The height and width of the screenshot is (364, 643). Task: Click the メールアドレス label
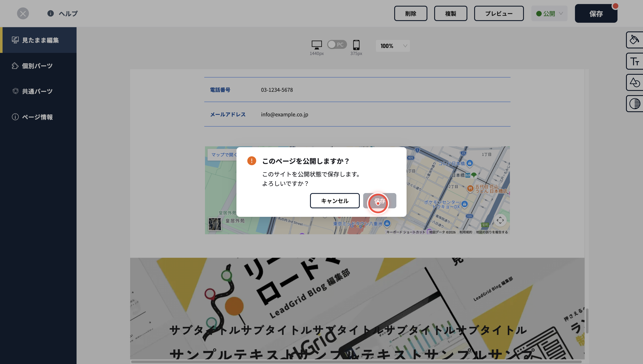228,114
